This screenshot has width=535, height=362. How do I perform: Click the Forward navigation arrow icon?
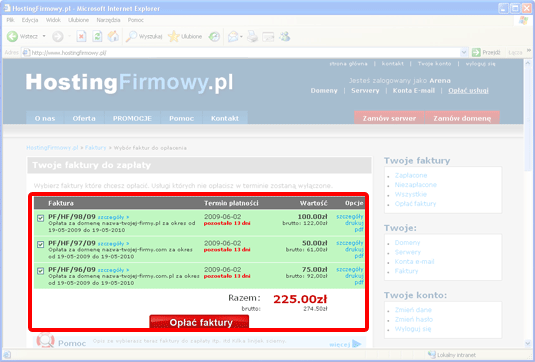(x=58, y=36)
